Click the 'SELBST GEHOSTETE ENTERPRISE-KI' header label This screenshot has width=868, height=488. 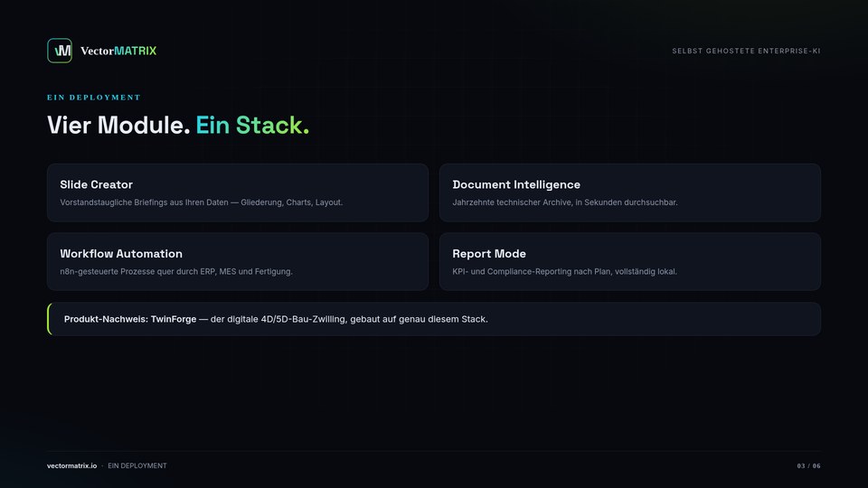[746, 51]
